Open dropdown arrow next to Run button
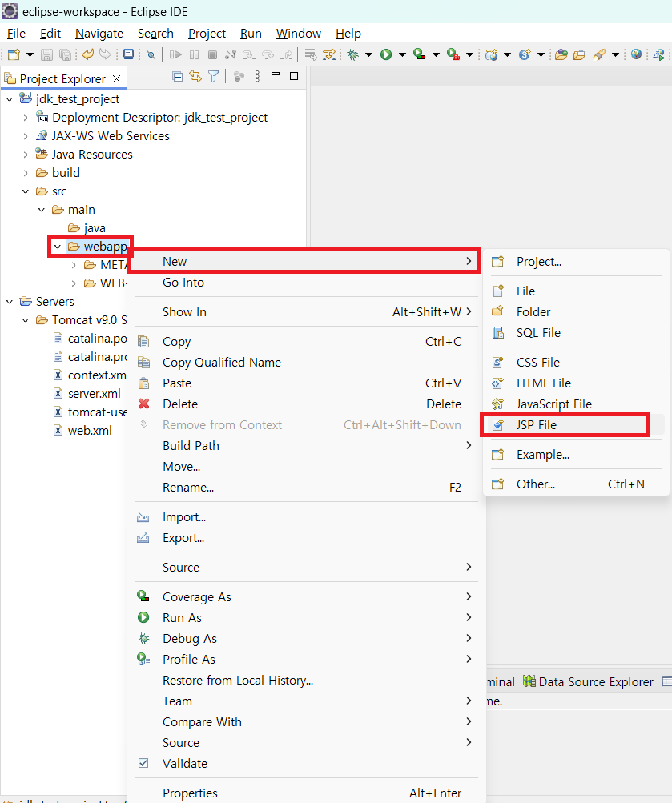Image resolution: width=672 pixels, height=803 pixels. [x=402, y=54]
